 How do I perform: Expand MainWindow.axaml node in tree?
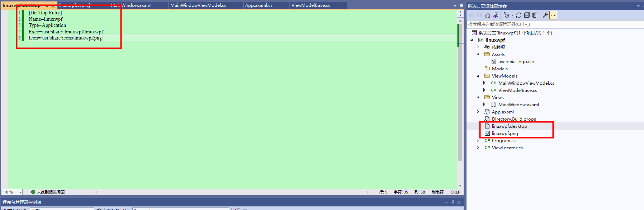coord(484,104)
